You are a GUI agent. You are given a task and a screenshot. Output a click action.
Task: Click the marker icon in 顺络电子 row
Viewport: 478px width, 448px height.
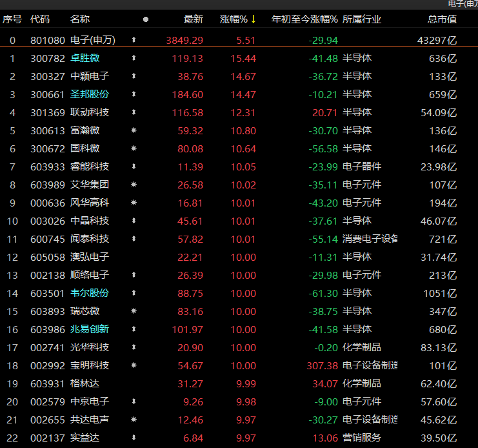[x=134, y=275]
